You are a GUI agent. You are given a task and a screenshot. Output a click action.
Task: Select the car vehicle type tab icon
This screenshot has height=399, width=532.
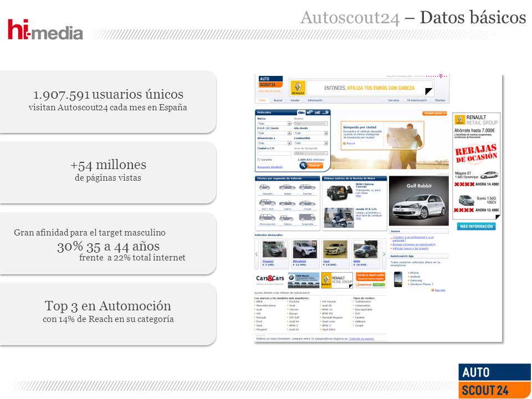(301, 112)
